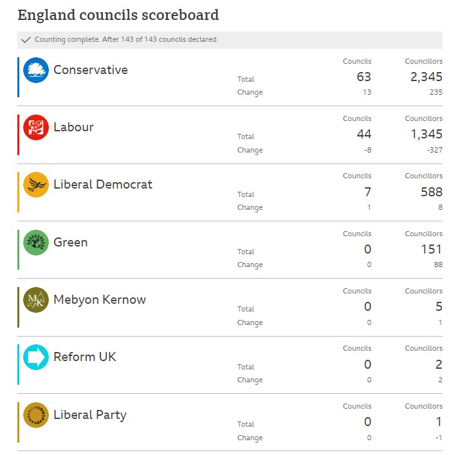Click the Green party logo
The image size is (476, 455).
[x=36, y=243]
